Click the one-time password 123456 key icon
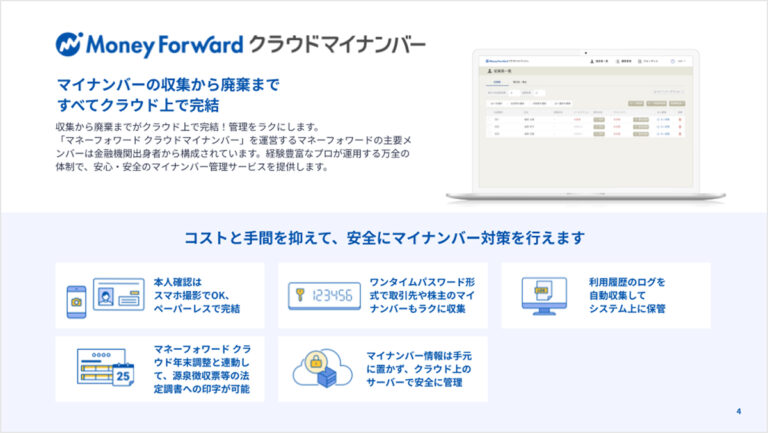This screenshot has width=768, height=433. pyautogui.click(x=324, y=295)
